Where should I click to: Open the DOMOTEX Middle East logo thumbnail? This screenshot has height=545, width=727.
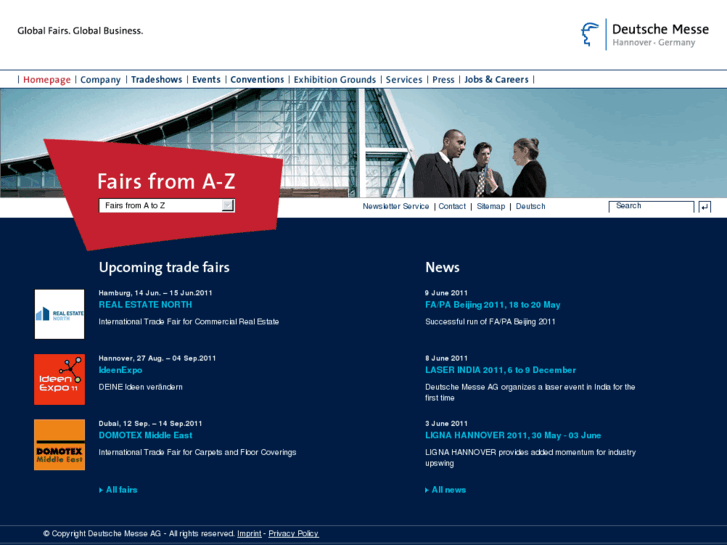[x=59, y=445]
